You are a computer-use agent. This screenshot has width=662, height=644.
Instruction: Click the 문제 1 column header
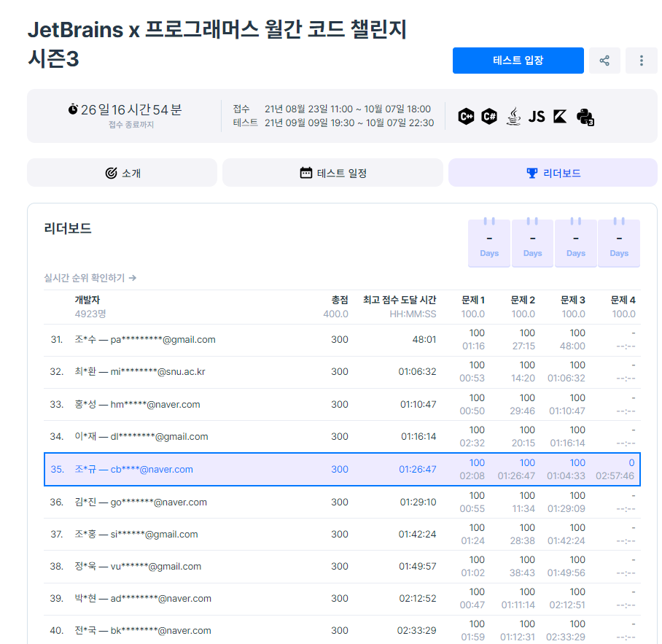[x=473, y=300]
